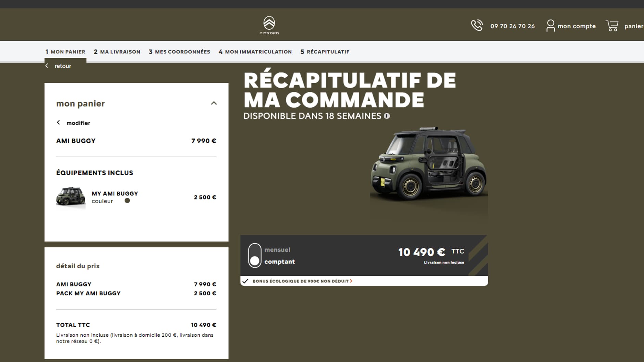This screenshot has width=644, height=362.
Task: Click the khaki couleur swatch dot
Action: pyautogui.click(x=127, y=201)
